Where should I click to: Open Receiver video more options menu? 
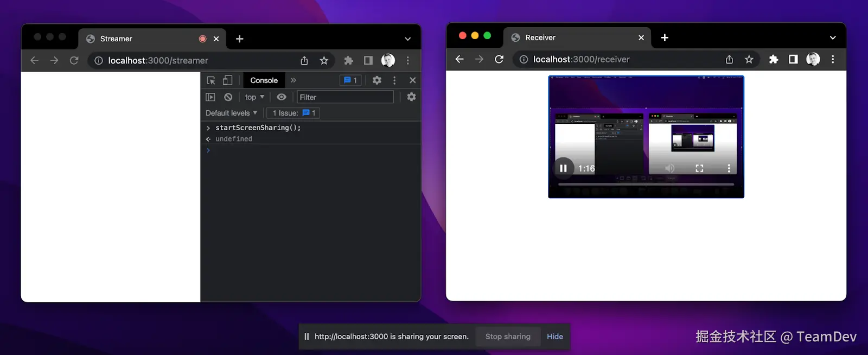[729, 168]
